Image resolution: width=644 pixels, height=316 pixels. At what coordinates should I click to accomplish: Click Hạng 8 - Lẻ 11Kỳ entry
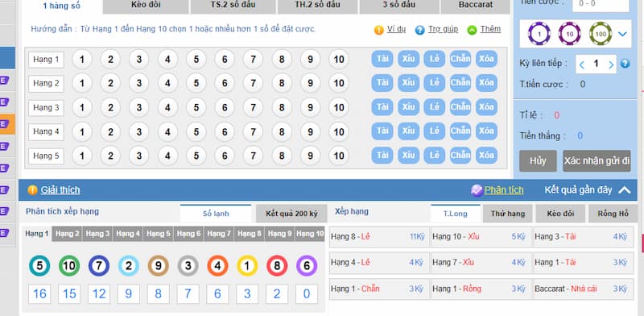[379, 236]
